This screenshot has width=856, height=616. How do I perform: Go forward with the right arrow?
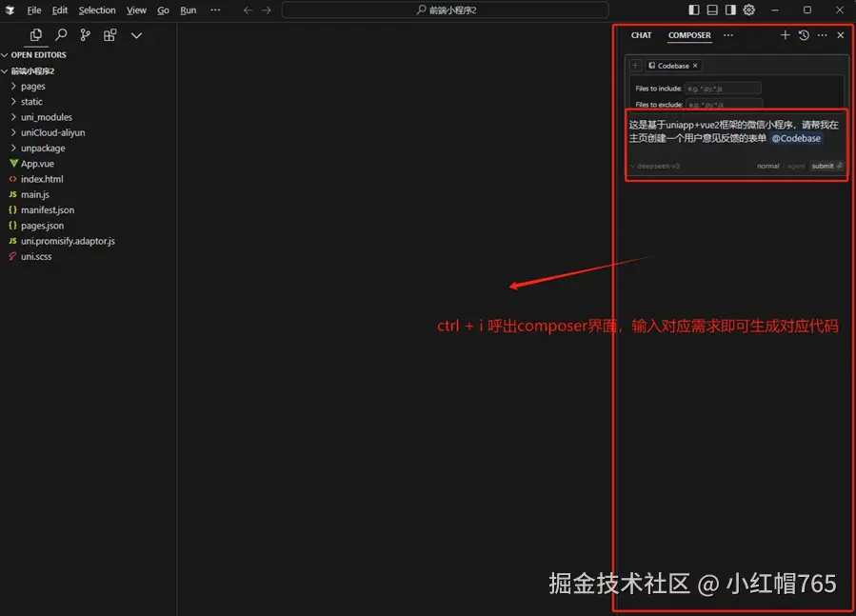[267, 10]
